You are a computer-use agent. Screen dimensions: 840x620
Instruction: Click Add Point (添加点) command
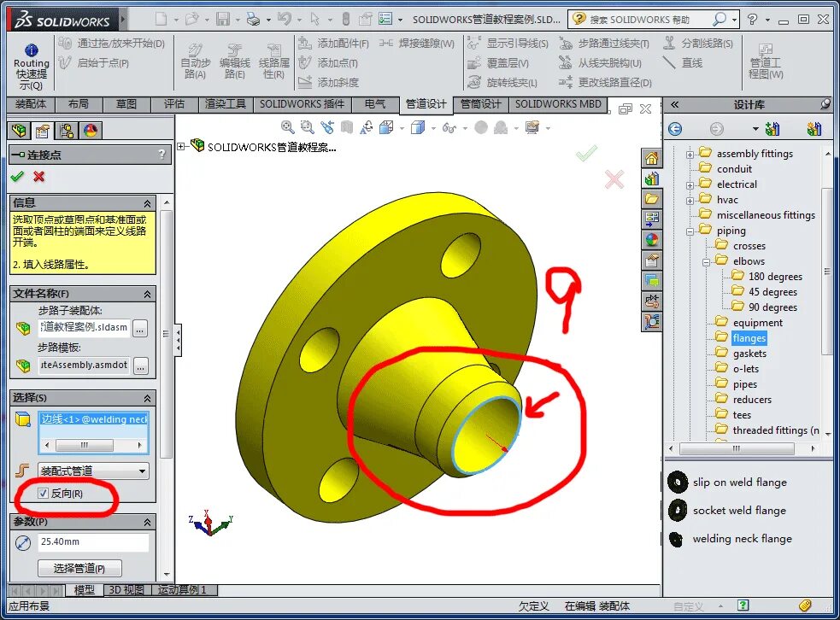click(328, 62)
